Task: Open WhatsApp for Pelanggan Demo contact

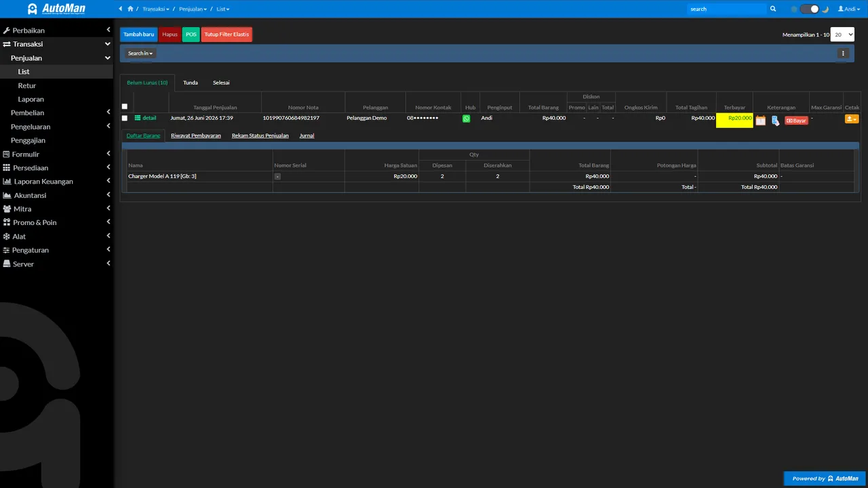Action: (x=467, y=118)
